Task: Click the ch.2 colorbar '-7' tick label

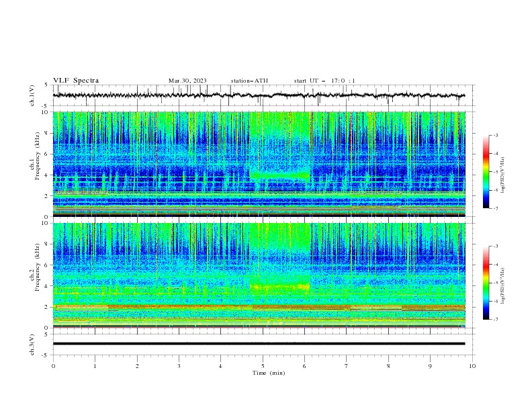Action: (x=495, y=320)
